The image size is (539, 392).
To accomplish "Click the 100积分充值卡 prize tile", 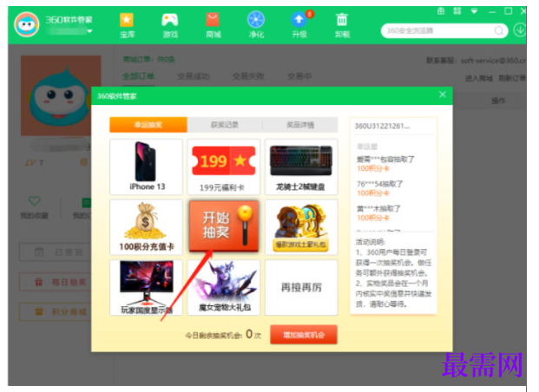I will pos(147,227).
